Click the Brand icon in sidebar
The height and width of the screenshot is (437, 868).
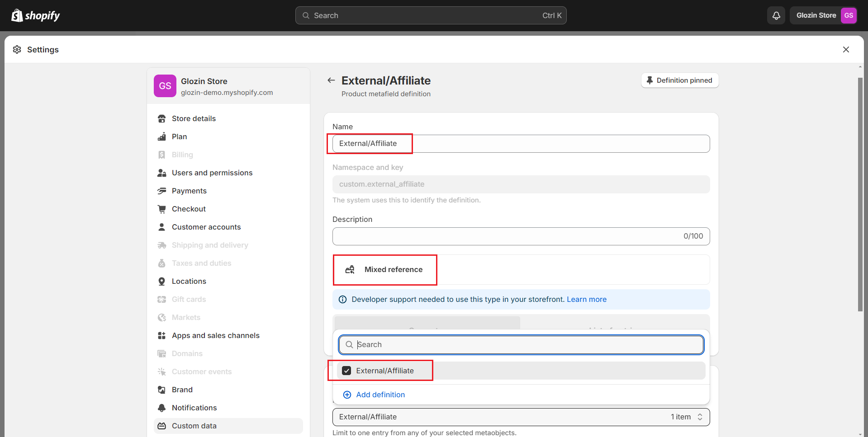point(161,390)
